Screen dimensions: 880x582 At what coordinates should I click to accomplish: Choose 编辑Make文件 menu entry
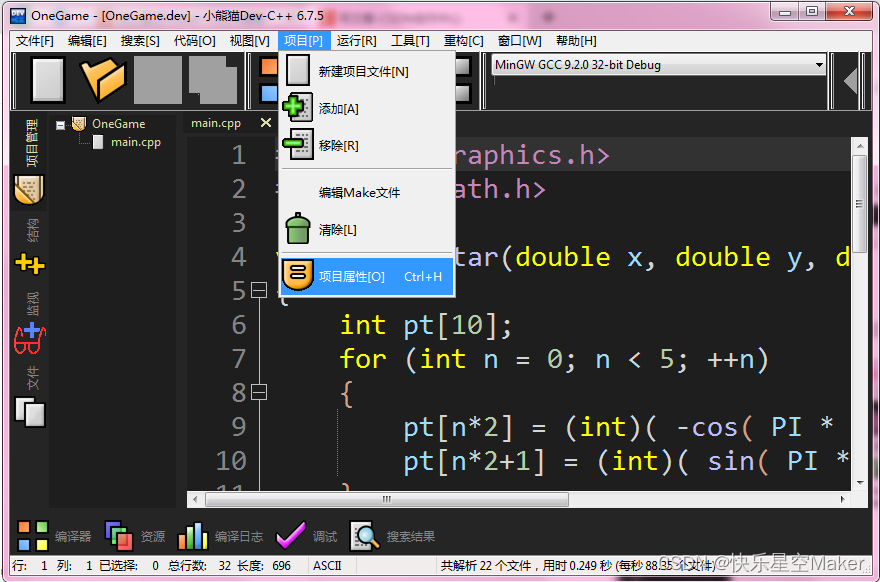click(366, 193)
